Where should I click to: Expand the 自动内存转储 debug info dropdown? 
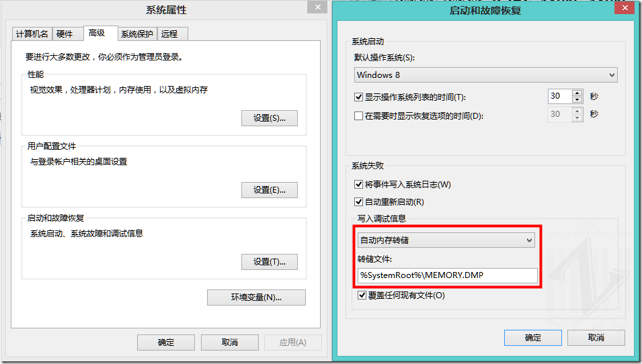446,240
